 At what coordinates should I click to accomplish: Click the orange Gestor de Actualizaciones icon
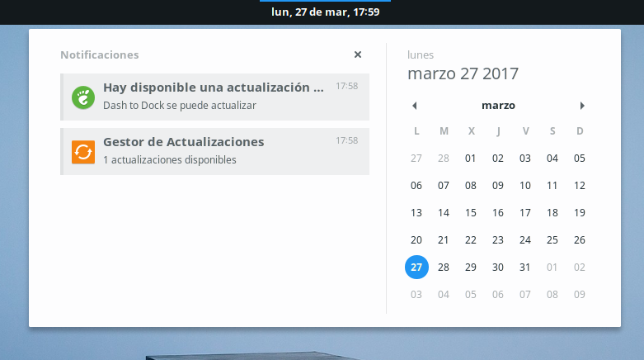pyautogui.click(x=83, y=151)
